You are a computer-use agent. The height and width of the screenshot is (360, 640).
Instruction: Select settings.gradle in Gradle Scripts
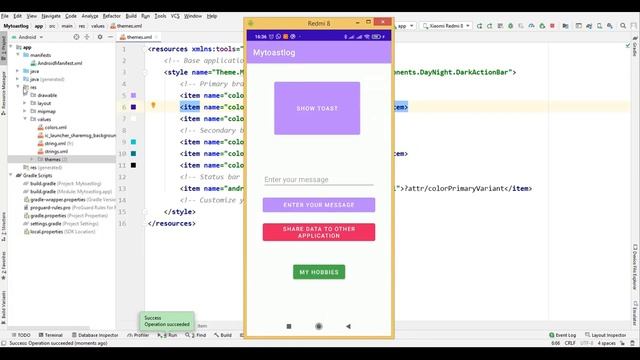point(60,224)
